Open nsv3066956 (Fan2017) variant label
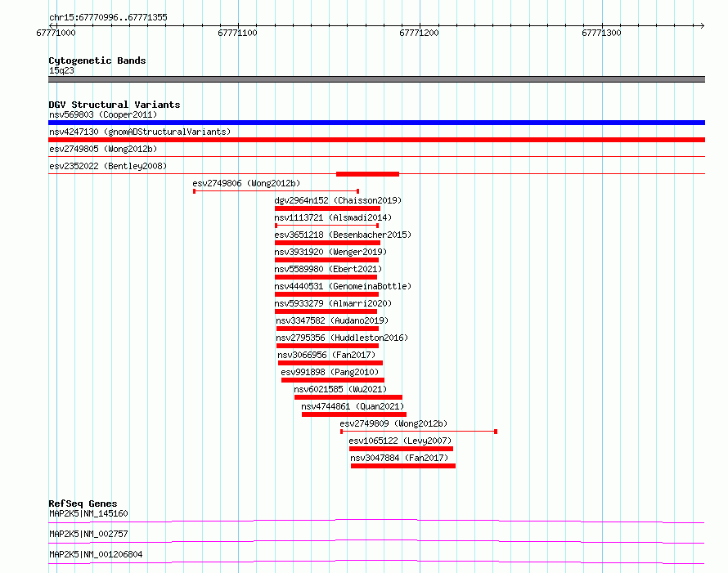The height and width of the screenshot is (573, 728). (x=326, y=355)
